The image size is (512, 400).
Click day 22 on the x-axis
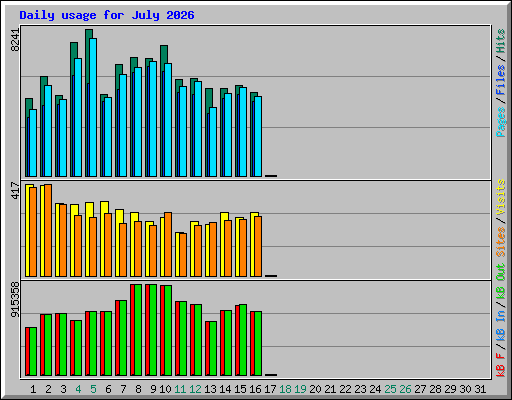345,389
